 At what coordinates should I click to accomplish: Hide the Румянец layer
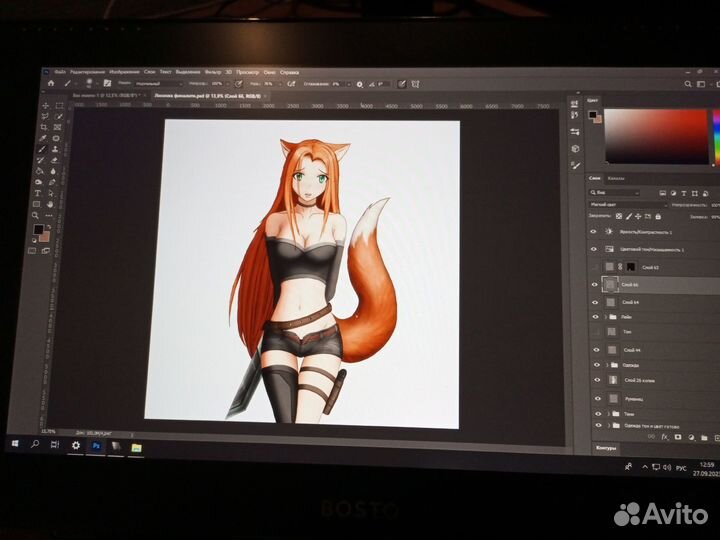tap(598, 398)
